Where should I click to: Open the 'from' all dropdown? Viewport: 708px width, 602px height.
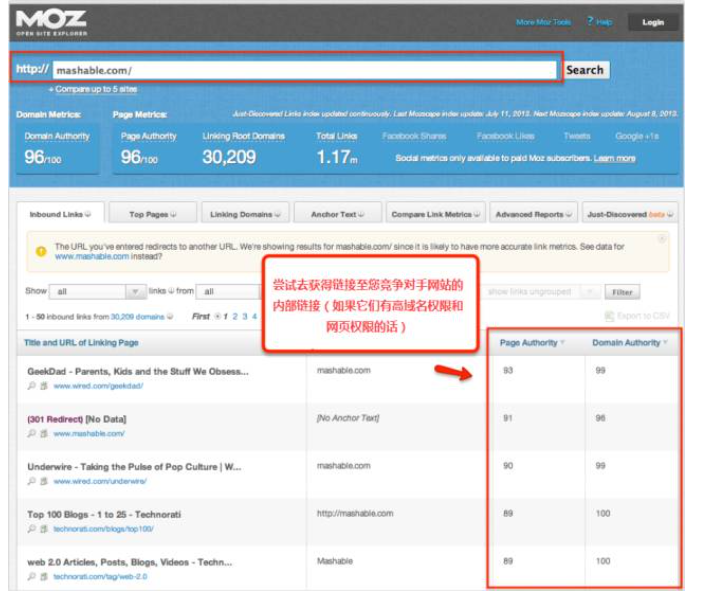pyautogui.click(x=230, y=292)
